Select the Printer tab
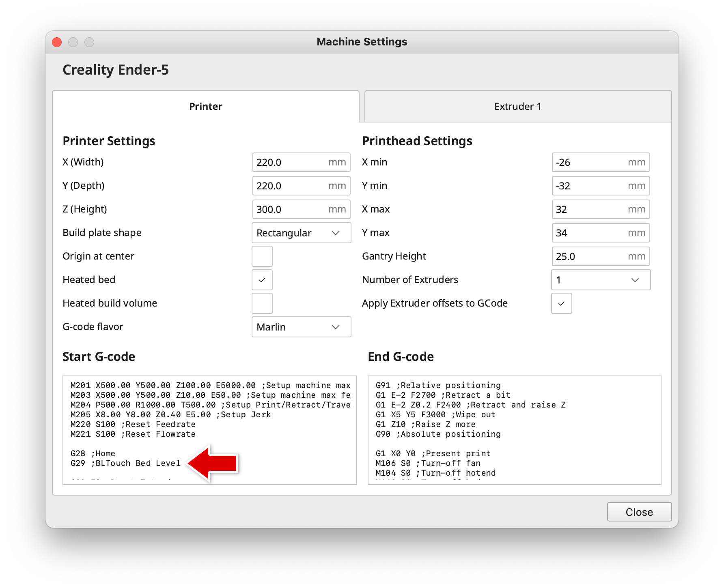Screen dimensions: 724x588 205,106
